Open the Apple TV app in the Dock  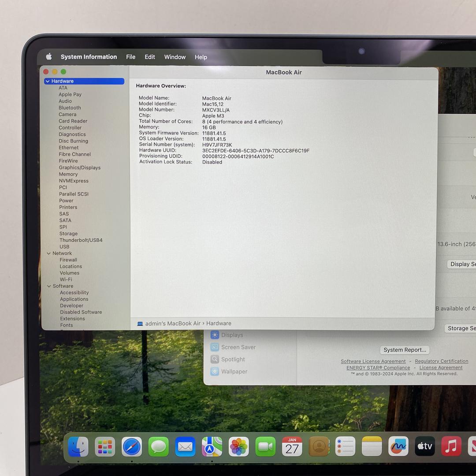pos(425,446)
